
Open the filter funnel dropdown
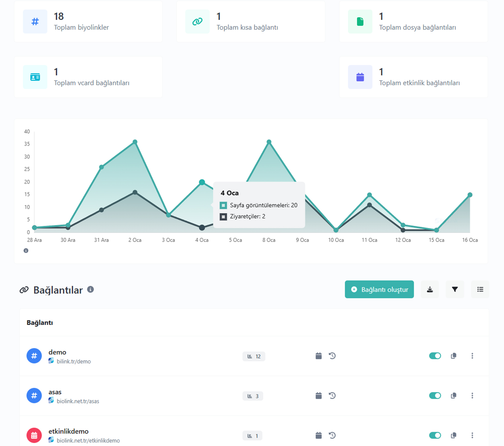(455, 289)
